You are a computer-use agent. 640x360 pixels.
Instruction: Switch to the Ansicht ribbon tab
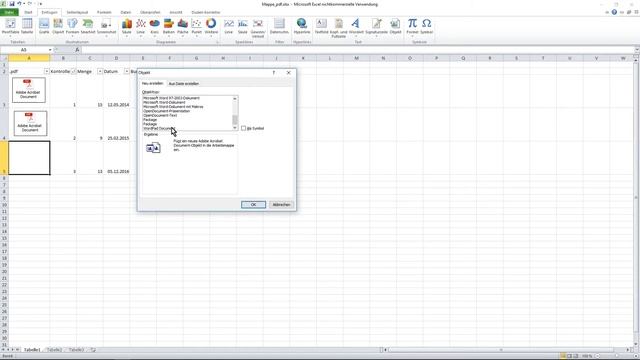tap(176, 12)
